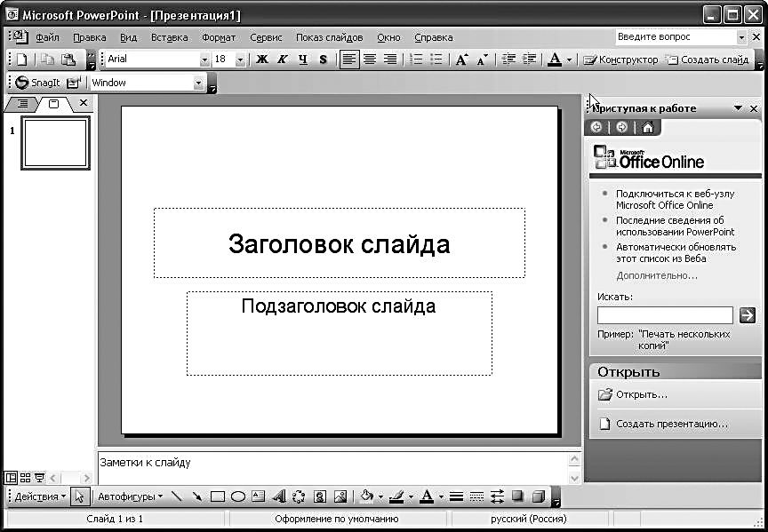Toggle Bold (Ж) formatting
Screen dimensions: 768x532
tap(262, 60)
